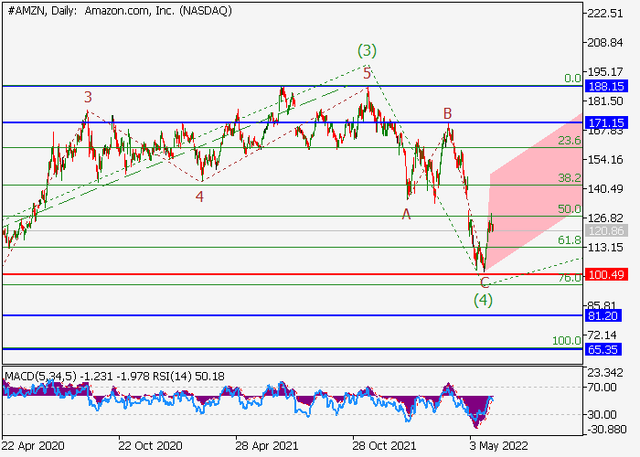Click the wave label A

coord(406,214)
